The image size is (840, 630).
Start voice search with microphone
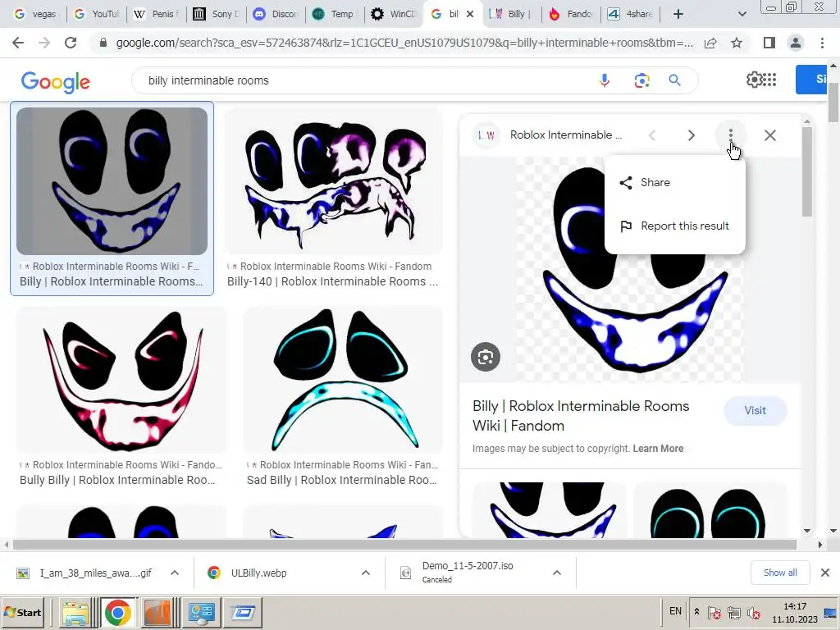click(x=605, y=80)
